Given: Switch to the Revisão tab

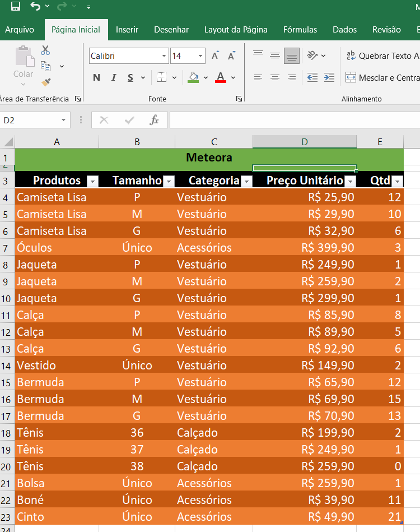Looking at the screenshot, I should tap(386, 30).
